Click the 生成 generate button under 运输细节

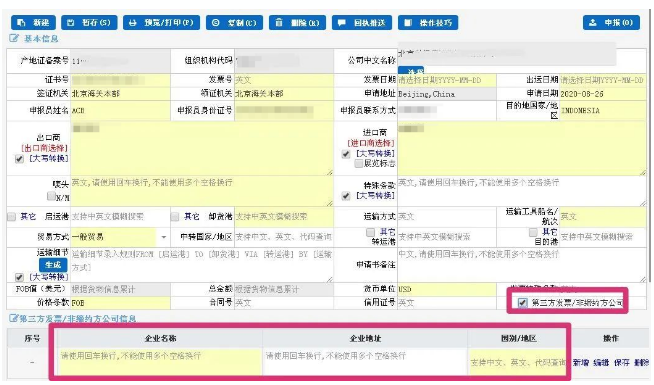(53, 265)
